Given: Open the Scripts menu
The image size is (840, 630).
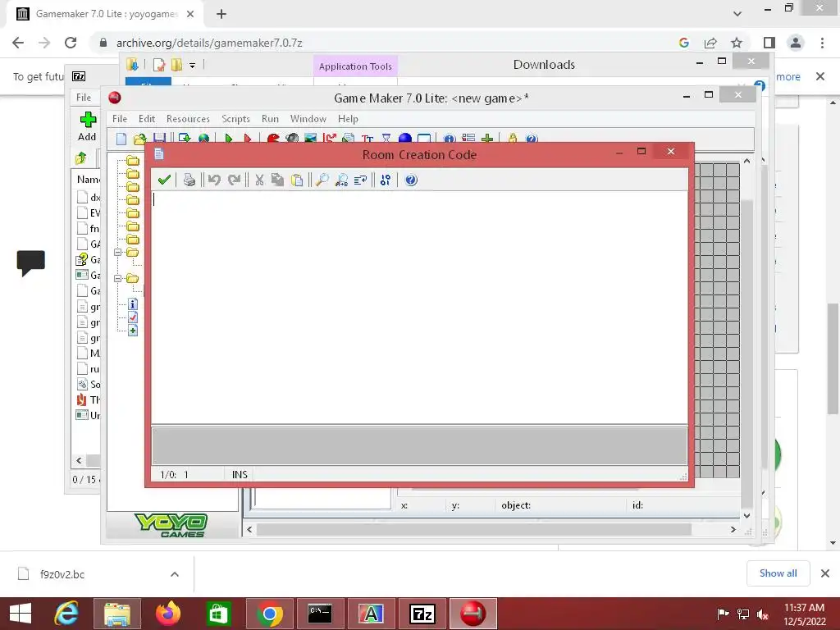Looking at the screenshot, I should tap(235, 119).
